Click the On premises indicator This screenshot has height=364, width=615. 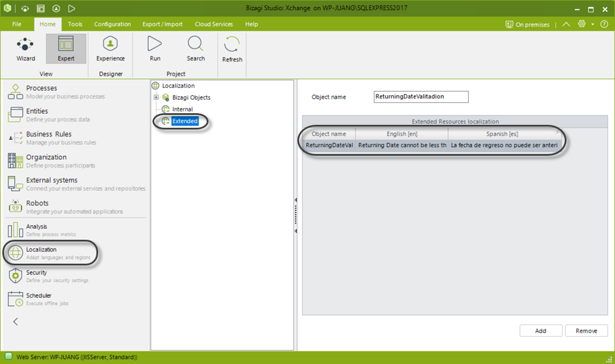point(527,24)
